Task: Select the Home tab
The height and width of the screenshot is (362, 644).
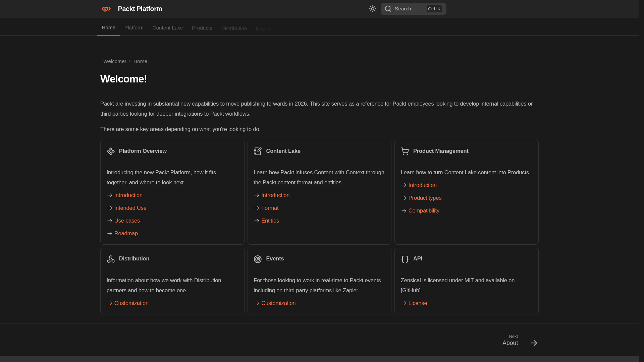Action: point(108,27)
